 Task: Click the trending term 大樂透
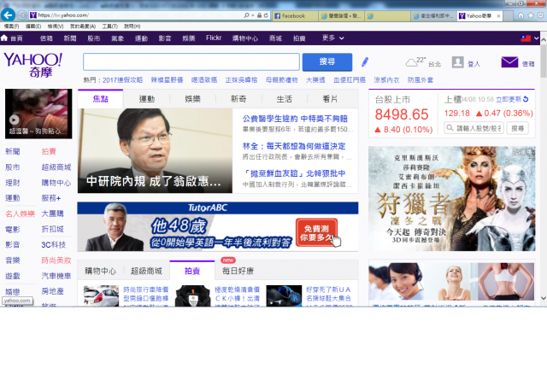[x=315, y=80]
